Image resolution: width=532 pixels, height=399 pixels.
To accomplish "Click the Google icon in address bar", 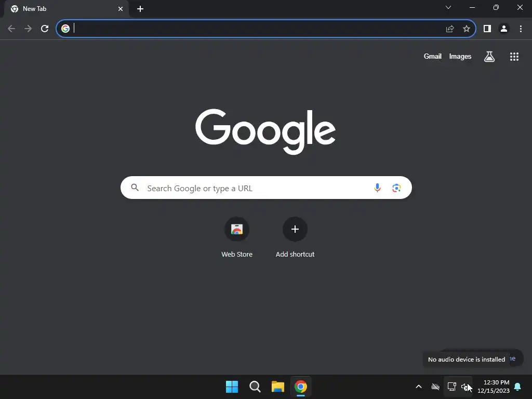I will [x=65, y=29].
